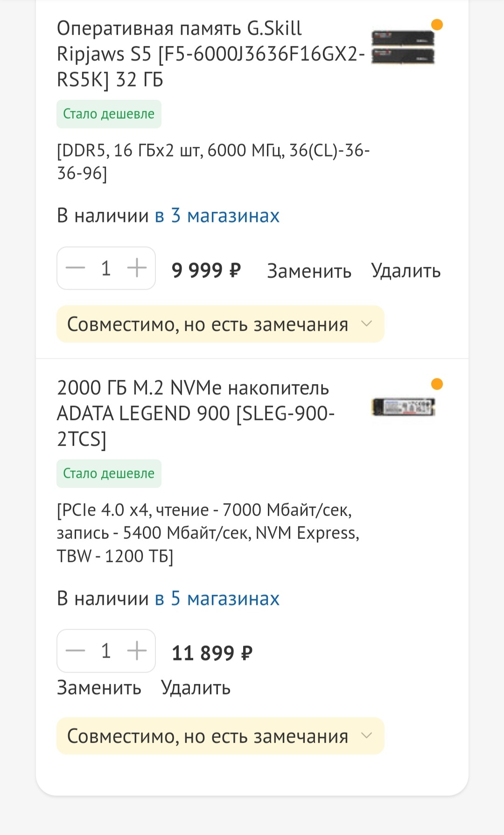Remove the G.Skill Ripjaws S5 memory
This screenshot has width=504, height=835.
point(406,271)
